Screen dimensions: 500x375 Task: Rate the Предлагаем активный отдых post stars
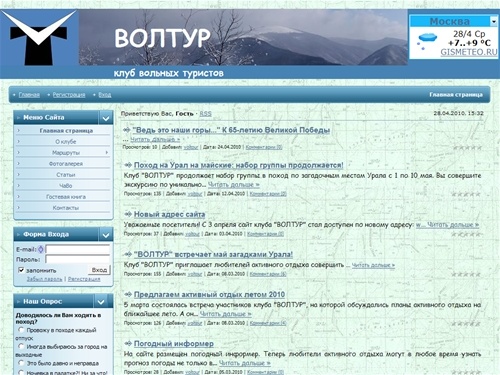(466, 323)
